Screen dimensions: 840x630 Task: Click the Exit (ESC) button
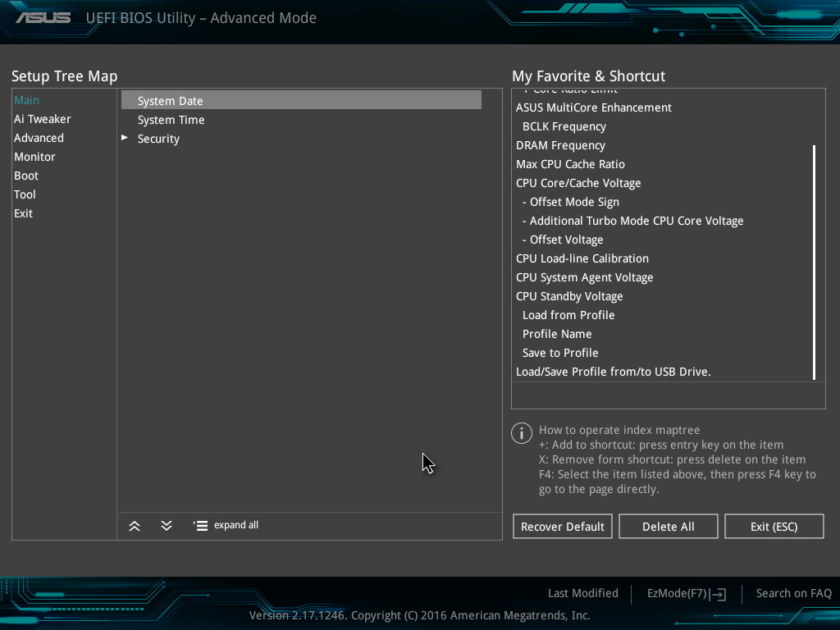coord(774,526)
